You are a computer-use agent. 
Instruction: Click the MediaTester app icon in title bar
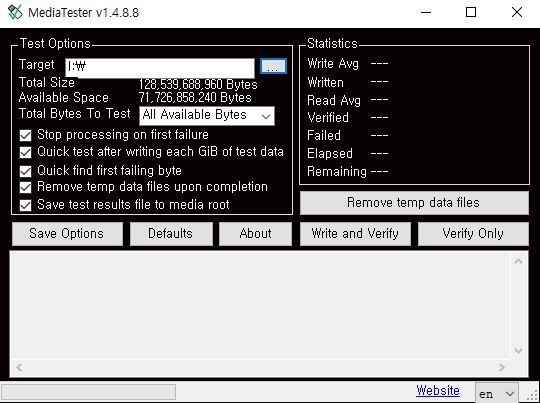(15, 13)
